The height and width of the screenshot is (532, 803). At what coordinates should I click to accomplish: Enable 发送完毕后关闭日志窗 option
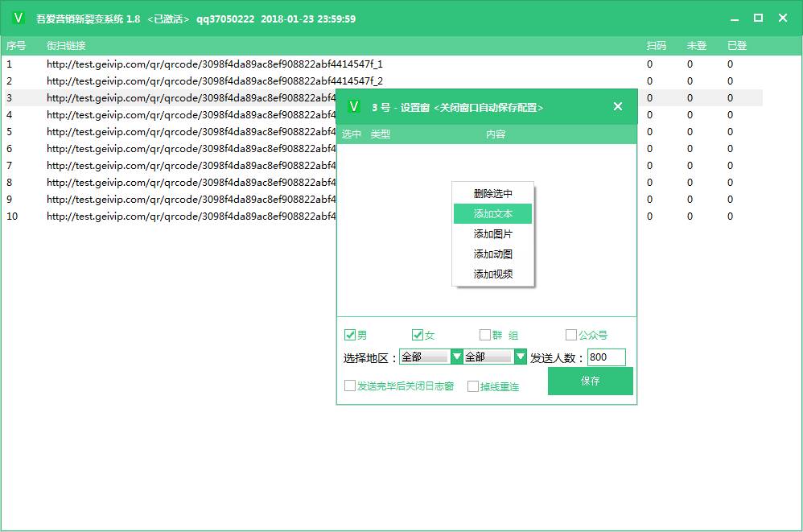point(350,386)
